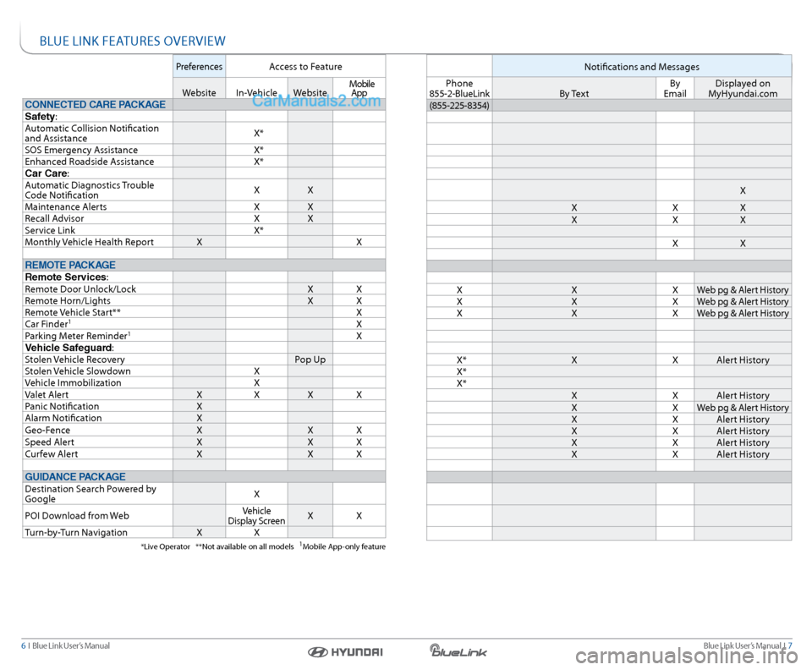
Task: Click the 'Vehicle Display Screen' table cell
Action: click(256, 516)
